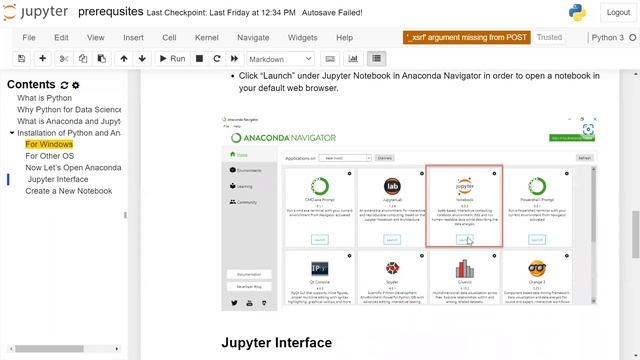Screen dimensions: 640x360
Task: Toggle the Table of Contents sidebar
Action: coord(376,59)
